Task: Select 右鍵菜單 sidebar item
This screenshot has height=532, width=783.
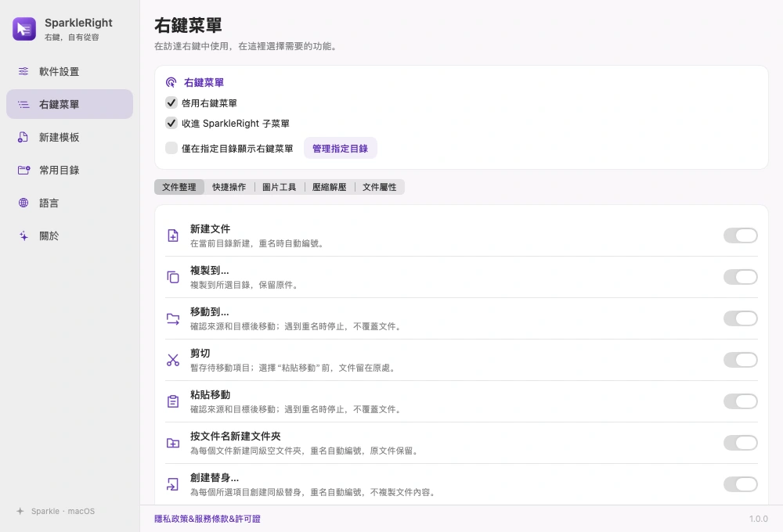Action: click(x=70, y=104)
